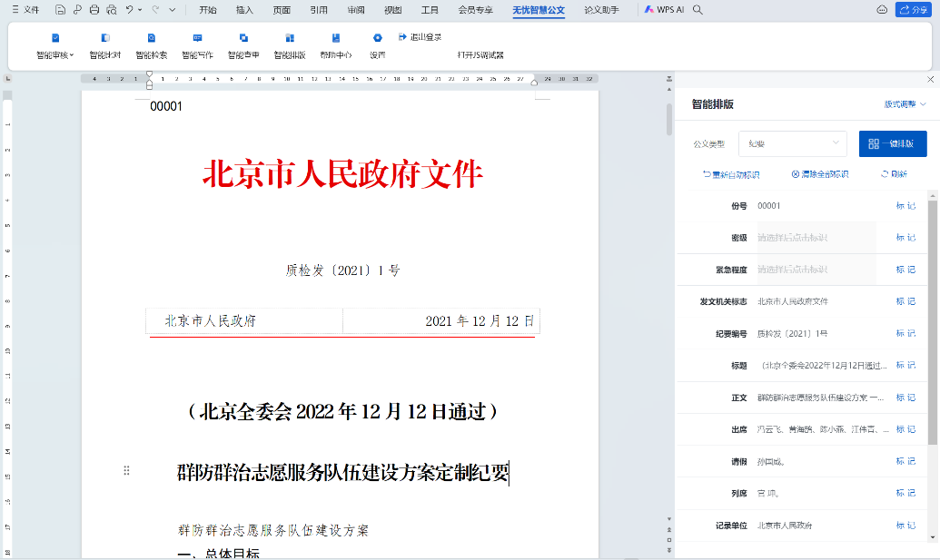The image size is (940, 560).
Task: Click the paragraph drag handle beside the title
Action: coord(126,471)
